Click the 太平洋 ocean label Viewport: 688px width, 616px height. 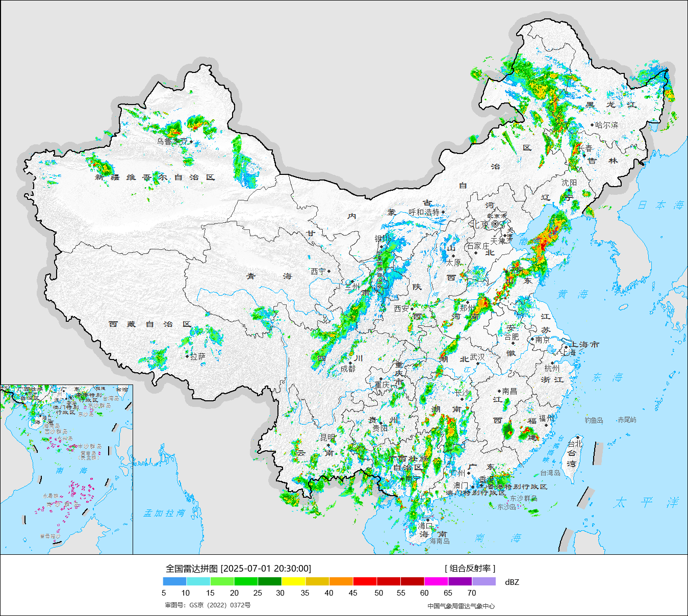646,502
